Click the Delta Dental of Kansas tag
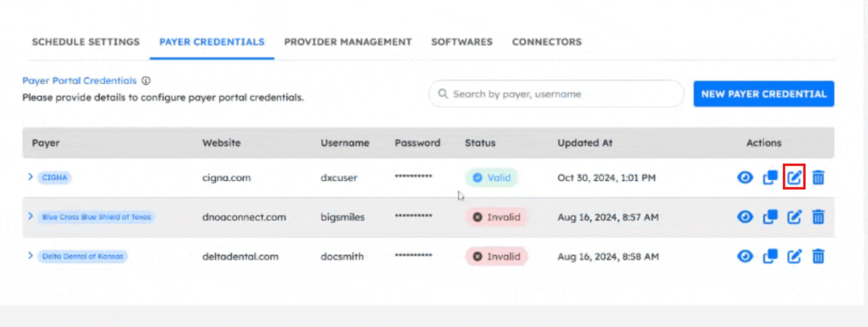Image resolution: width=868 pixels, height=327 pixels. tap(82, 256)
